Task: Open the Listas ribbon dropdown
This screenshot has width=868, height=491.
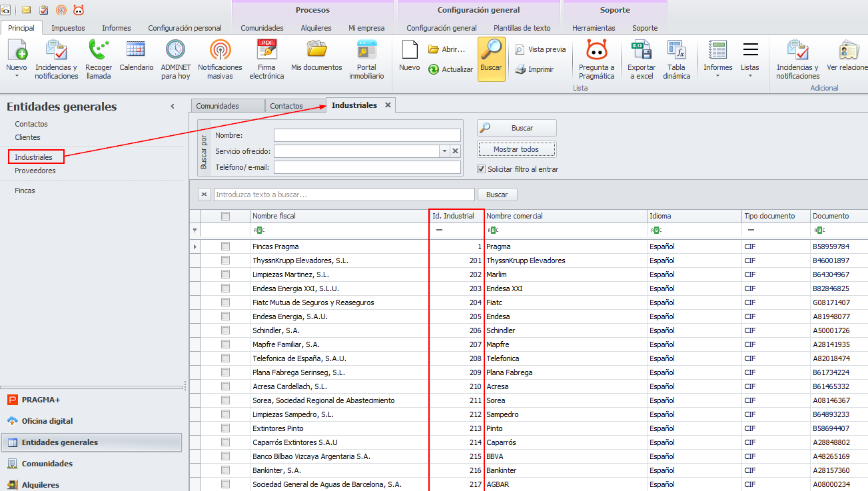Action: [x=750, y=59]
